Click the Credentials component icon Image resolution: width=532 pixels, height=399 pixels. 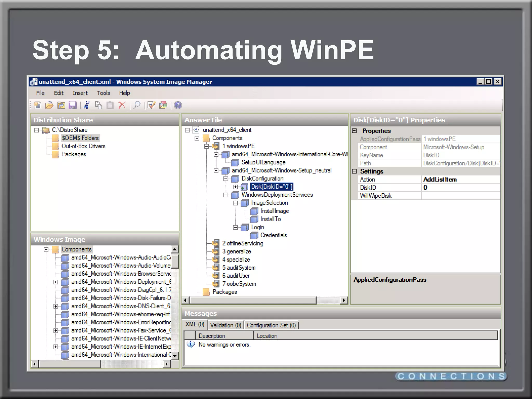pyautogui.click(x=254, y=235)
